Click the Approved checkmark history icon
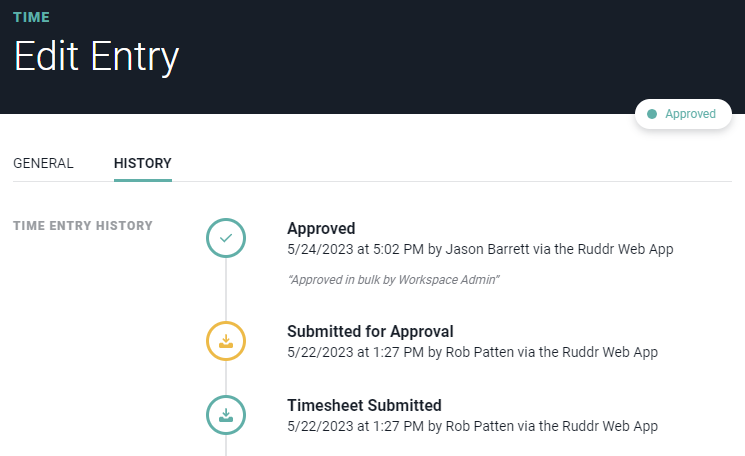The width and height of the screenshot is (745, 456). pos(226,238)
